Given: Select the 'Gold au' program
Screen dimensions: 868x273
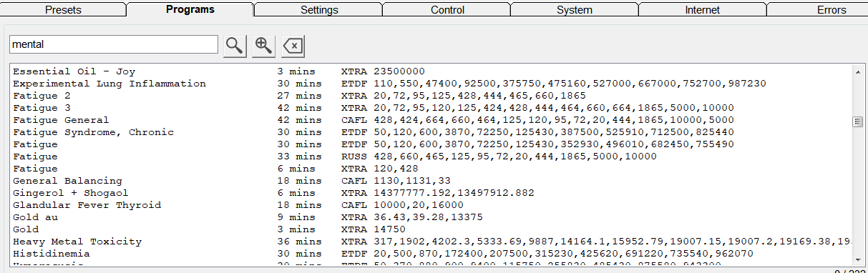Looking at the screenshot, I should point(431,217).
